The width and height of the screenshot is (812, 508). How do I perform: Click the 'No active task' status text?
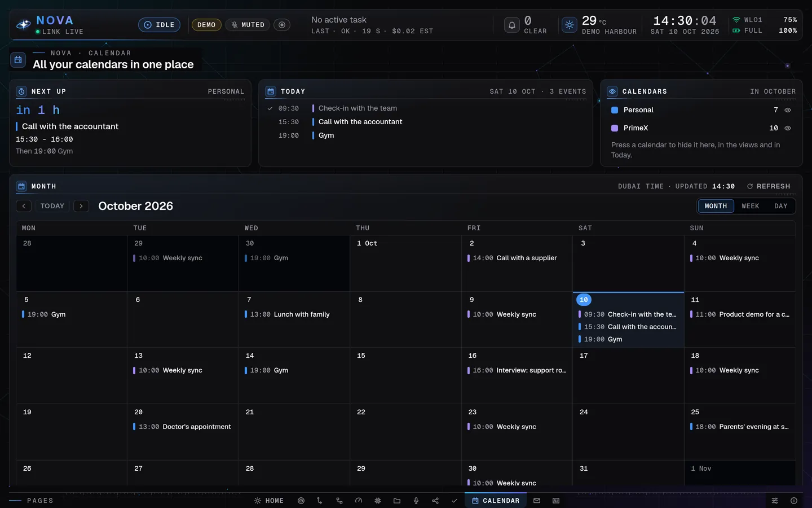[339, 20]
